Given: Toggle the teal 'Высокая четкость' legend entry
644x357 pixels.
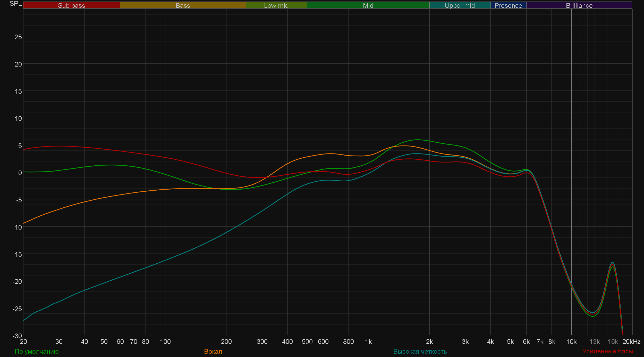Looking at the screenshot, I should click(x=420, y=351).
